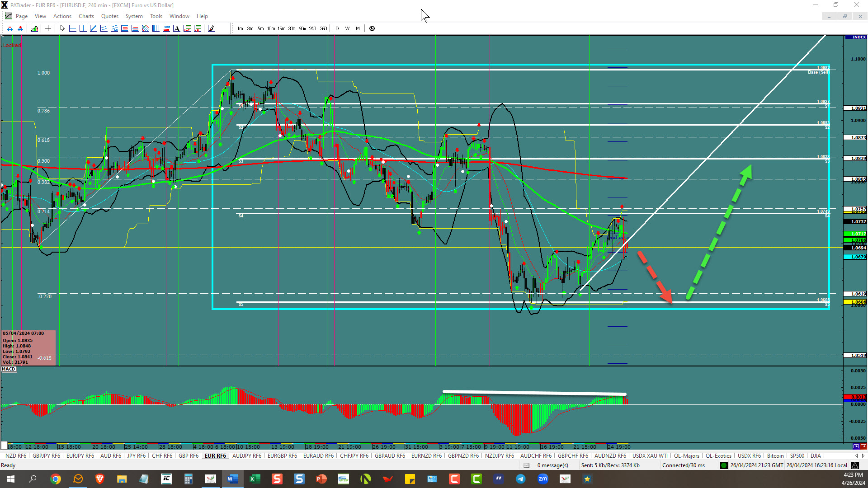
Task: Choose the horizontal line drawing tool
Action: pos(72,28)
